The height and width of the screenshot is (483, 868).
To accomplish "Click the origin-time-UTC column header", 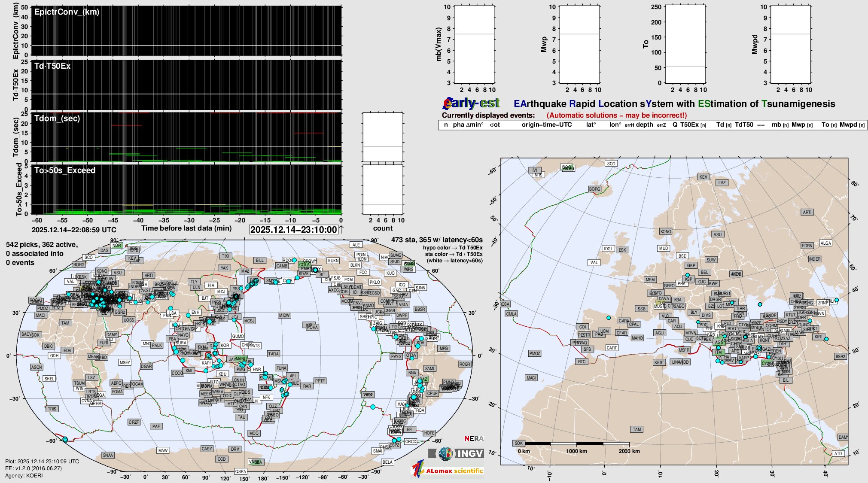I will click(546, 125).
